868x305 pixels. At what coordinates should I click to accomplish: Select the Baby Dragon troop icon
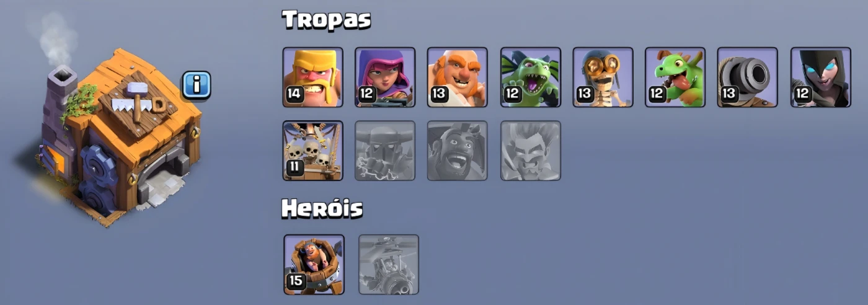(x=675, y=77)
